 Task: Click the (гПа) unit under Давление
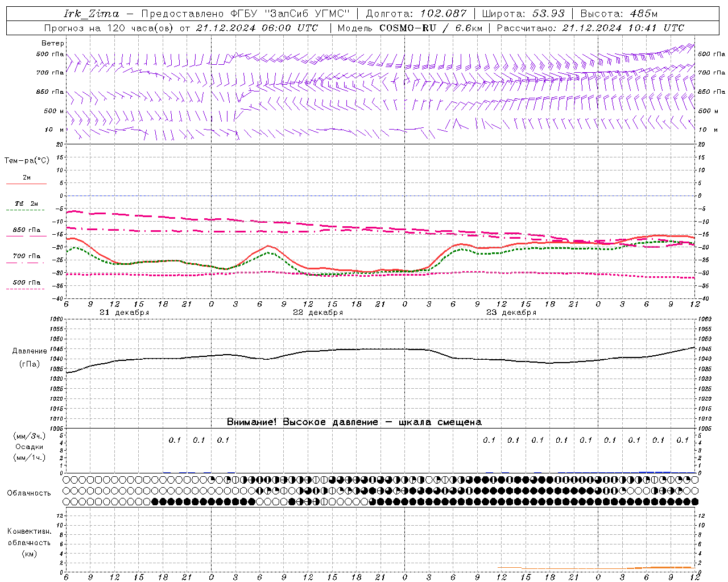(x=30, y=364)
